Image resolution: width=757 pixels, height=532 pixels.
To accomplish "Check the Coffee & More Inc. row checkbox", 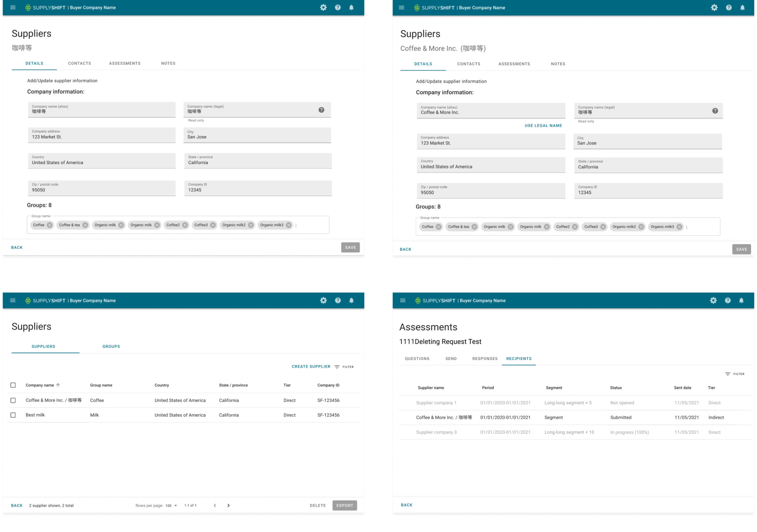I will pos(13,400).
